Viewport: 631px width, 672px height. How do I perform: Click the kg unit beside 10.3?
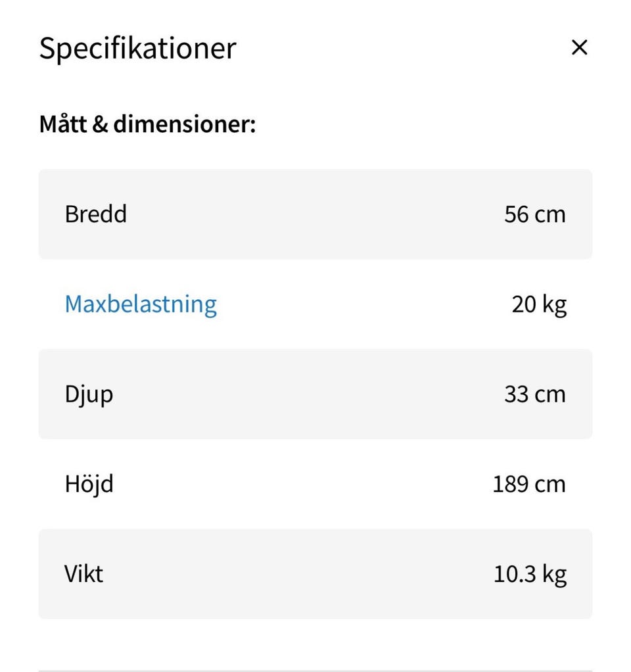click(x=554, y=575)
